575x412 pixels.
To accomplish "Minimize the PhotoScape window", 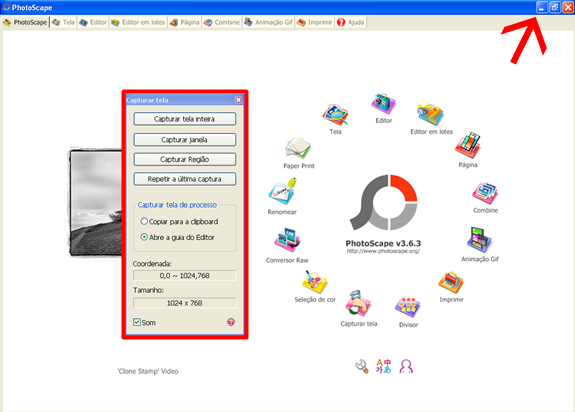I will 542,7.
